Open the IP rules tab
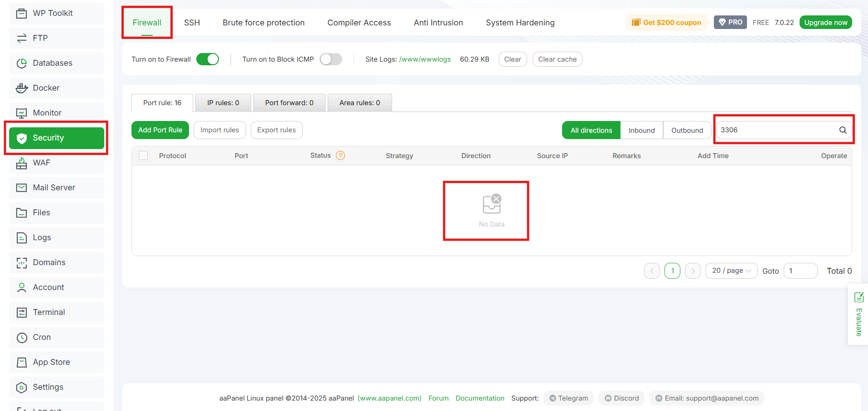 pos(223,102)
